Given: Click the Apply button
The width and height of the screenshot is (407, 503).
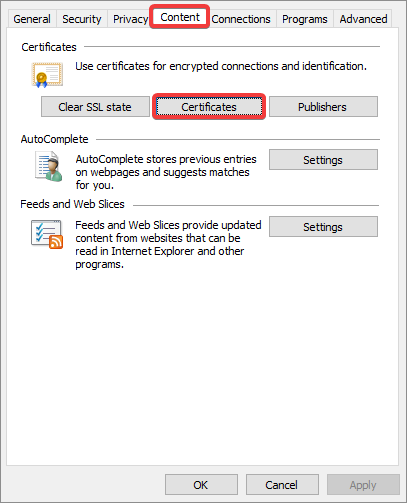Looking at the screenshot, I should coord(363,485).
